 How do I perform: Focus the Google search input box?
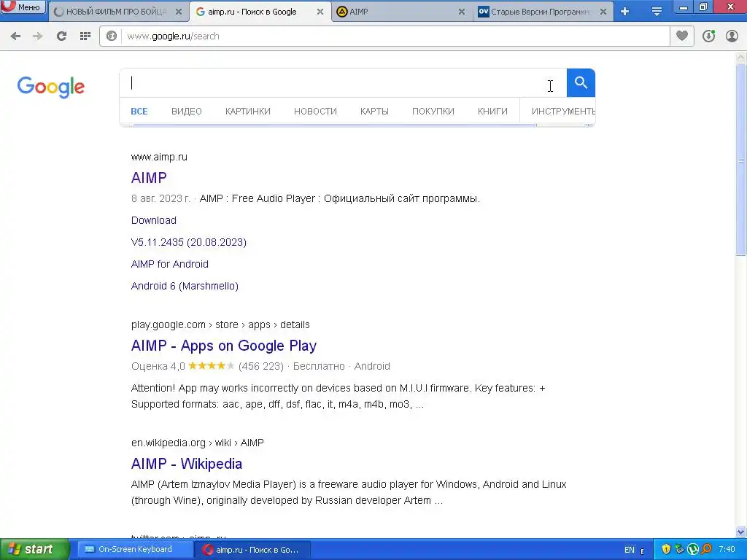(343, 83)
